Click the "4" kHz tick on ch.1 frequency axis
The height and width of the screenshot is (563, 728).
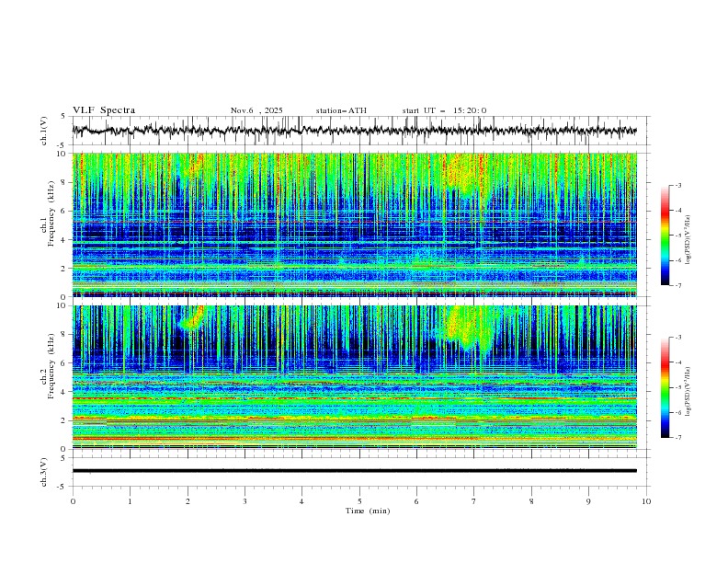64,240
